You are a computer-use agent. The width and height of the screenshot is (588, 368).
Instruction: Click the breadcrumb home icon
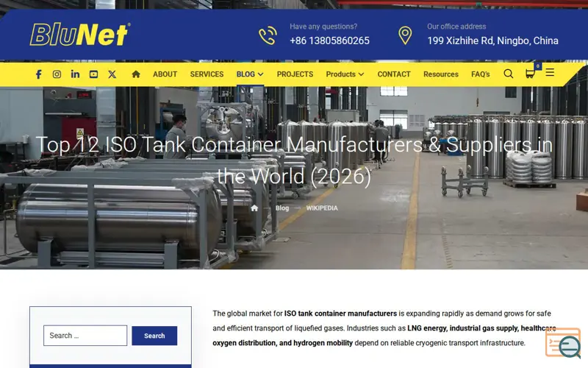tap(254, 208)
